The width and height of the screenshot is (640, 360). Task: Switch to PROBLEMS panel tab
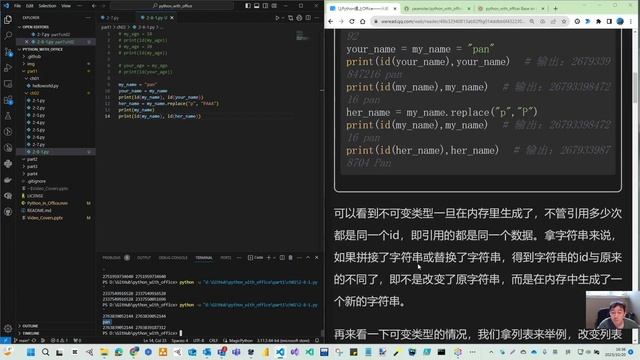click(x=111, y=258)
